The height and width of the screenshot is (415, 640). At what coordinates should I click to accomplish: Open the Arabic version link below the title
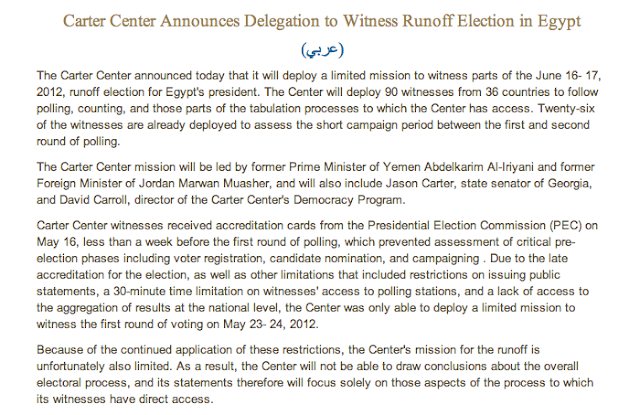319,49
